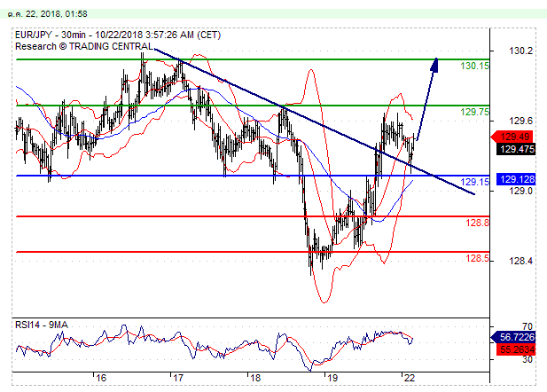Click the date 17 on time axis
This screenshot has width=547, height=392.
coord(178,378)
